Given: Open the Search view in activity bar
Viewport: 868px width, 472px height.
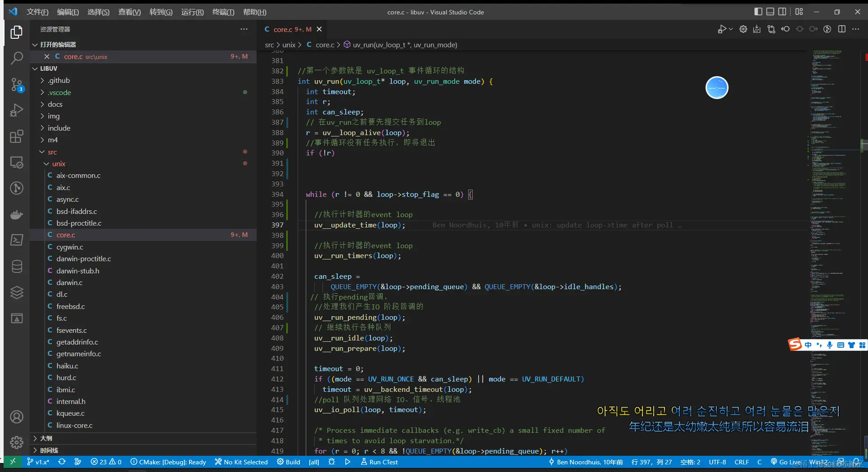Looking at the screenshot, I should (x=17, y=58).
